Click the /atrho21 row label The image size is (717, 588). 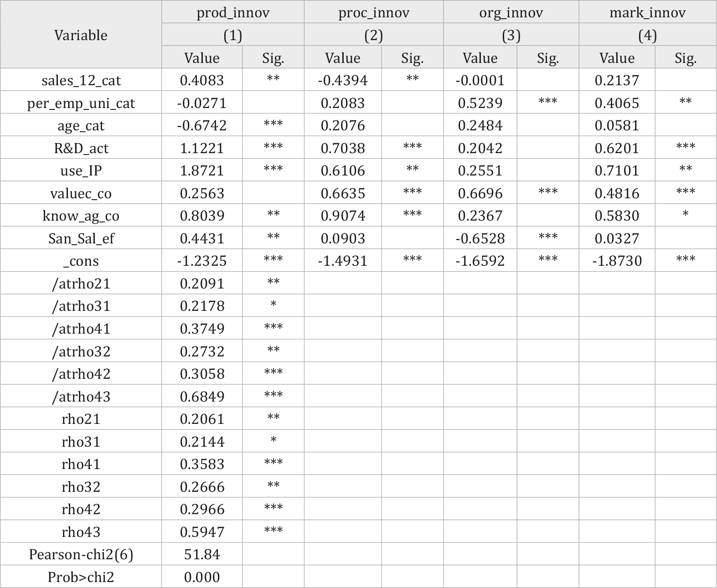tap(81, 284)
